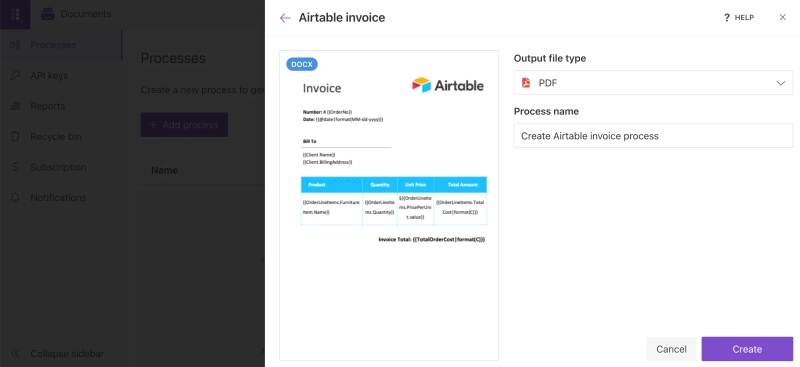Click the purple Create button
The image size is (800, 367).
(747, 349)
